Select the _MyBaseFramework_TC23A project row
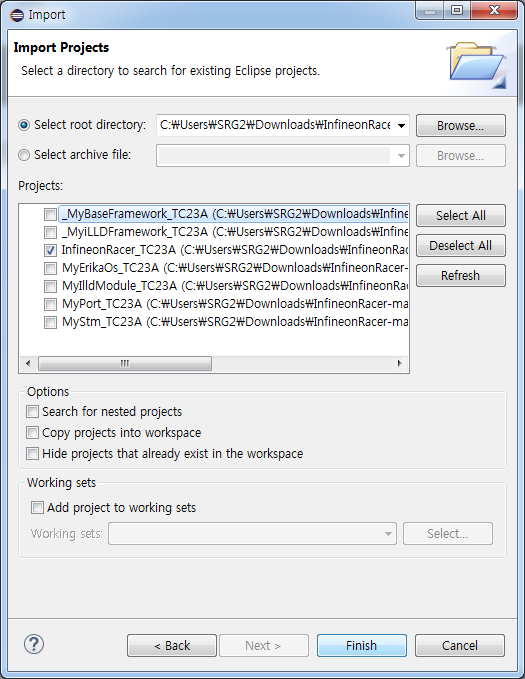525x679 pixels. 233,214
